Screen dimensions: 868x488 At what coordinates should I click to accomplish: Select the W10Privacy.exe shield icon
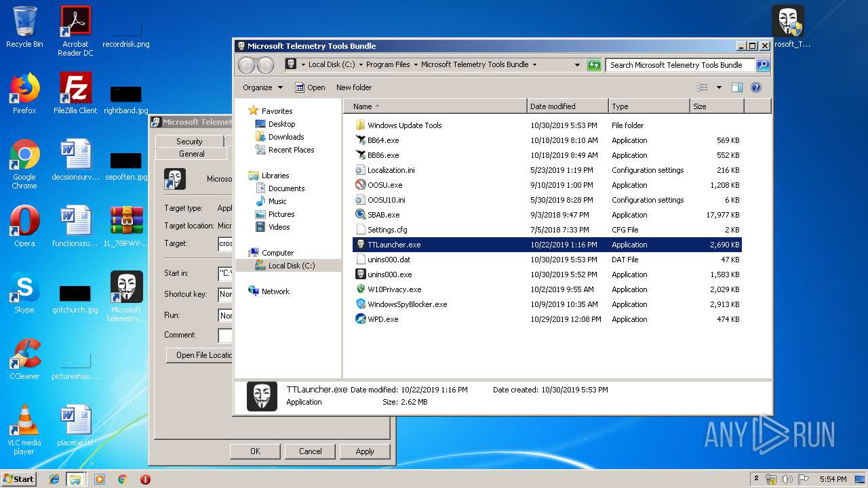coord(361,289)
